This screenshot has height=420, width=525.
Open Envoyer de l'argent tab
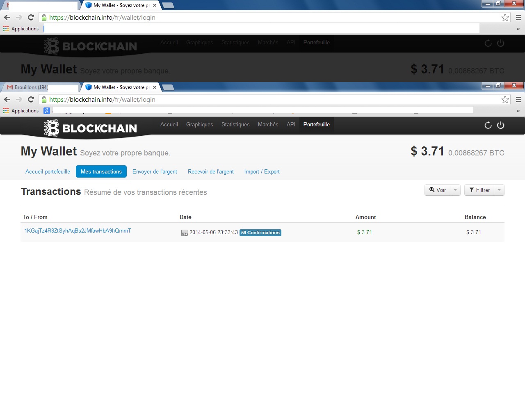[155, 171]
